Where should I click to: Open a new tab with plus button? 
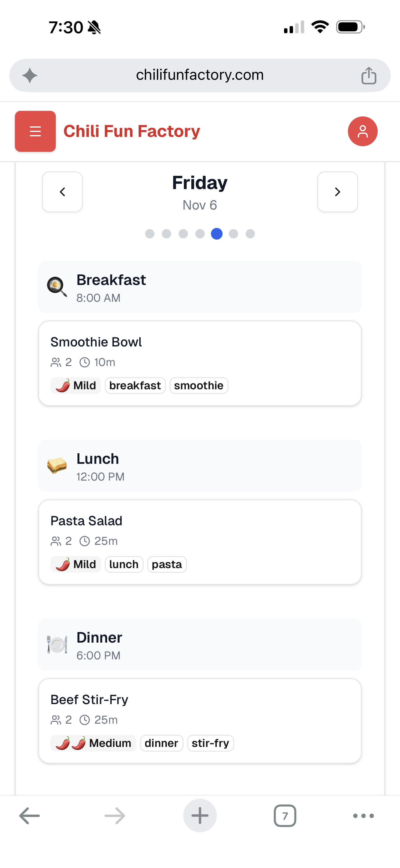[x=200, y=816]
